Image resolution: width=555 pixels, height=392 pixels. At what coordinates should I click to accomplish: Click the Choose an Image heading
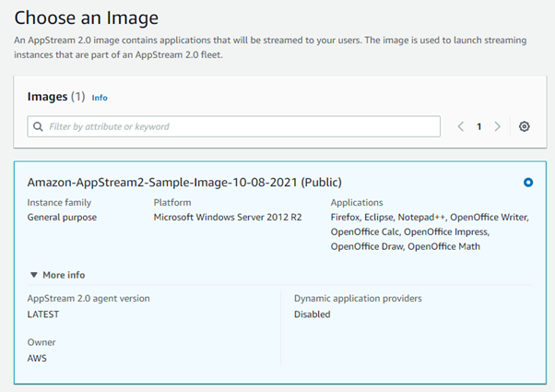87,18
